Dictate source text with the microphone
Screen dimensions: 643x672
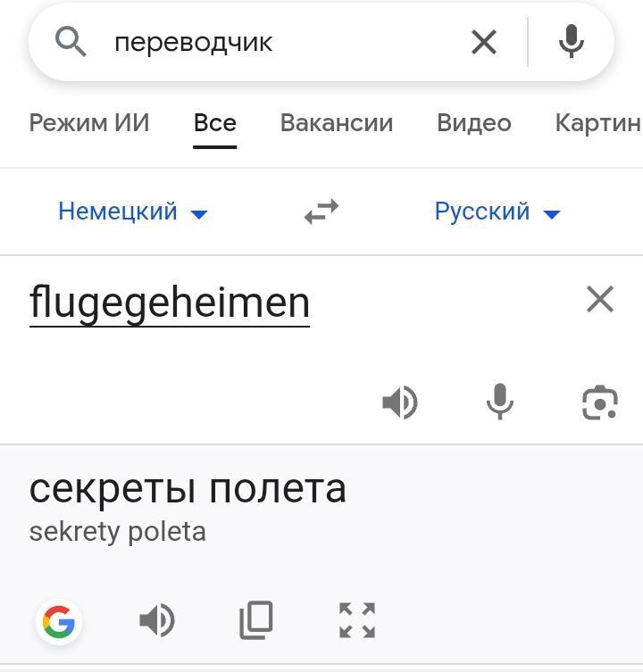500,402
